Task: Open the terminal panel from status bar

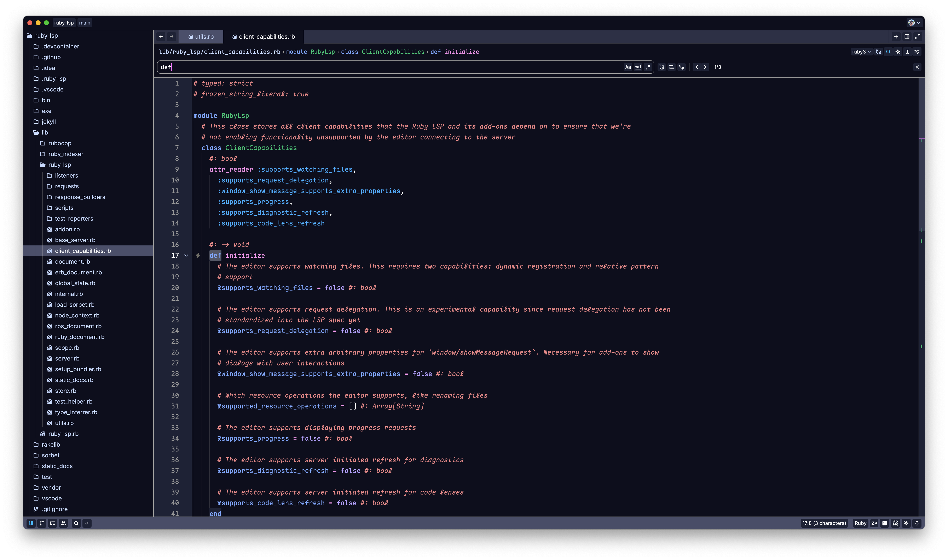Action: (x=885, y=523)
